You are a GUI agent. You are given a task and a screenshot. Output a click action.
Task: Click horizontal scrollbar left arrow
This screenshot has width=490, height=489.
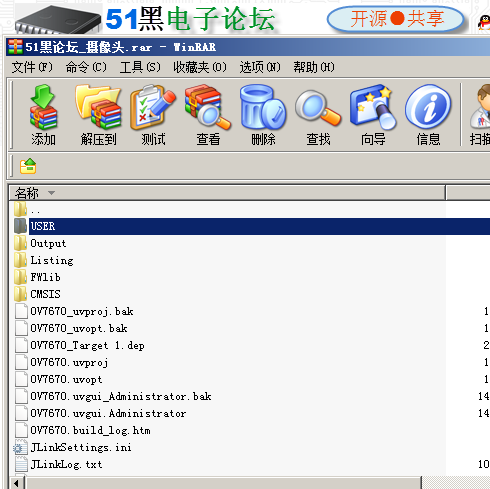(17, 483)
